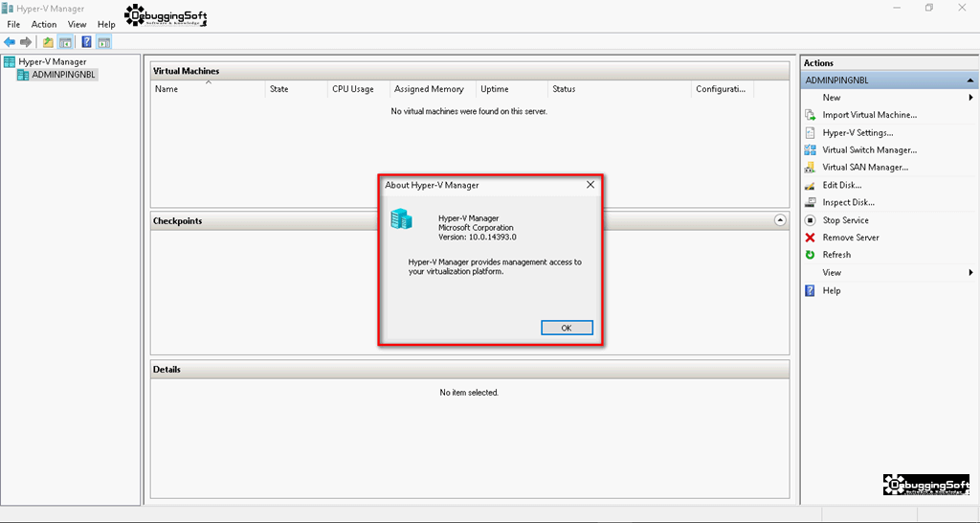Open Hyper-V Settings... action
Viewport: 980px width, 523px height.
tap(857, 132)
